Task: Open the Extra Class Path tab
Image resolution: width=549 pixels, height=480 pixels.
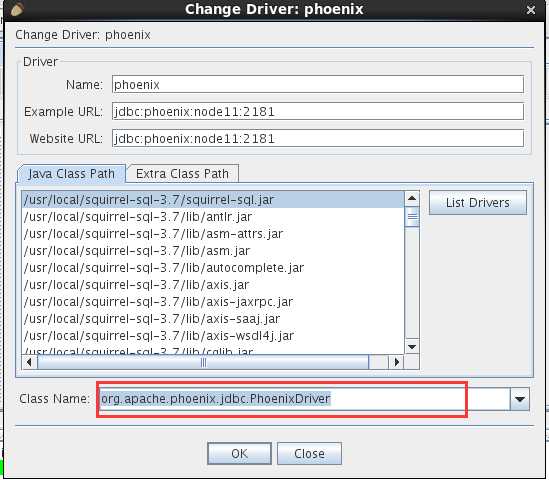Action: (182, 174)
